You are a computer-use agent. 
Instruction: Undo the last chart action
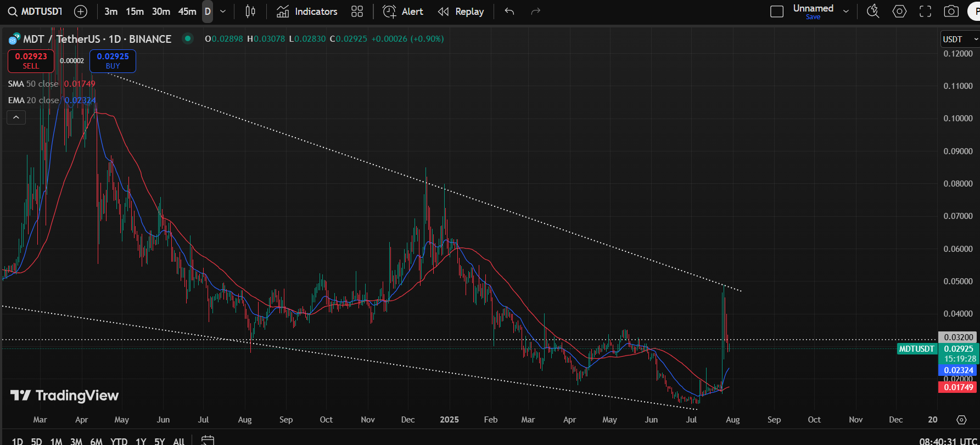(x=509, y=12)
